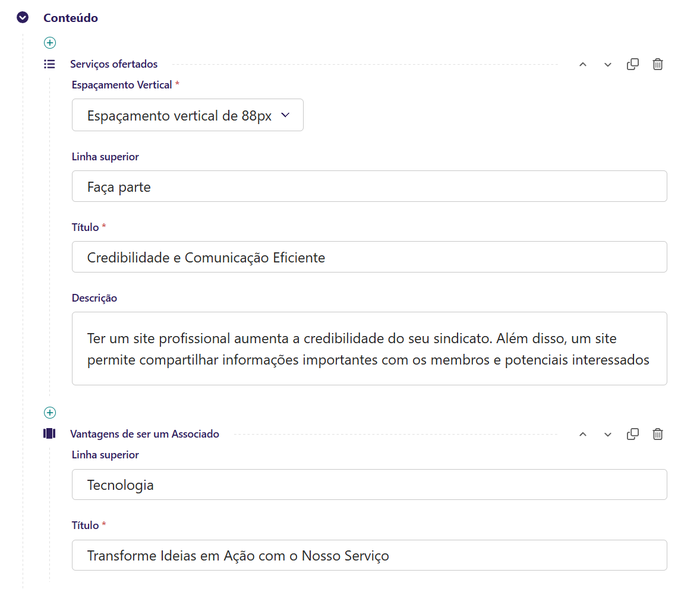Click the columns icon beside Vantagens block

pyautogui.click(x=49, y=433)
